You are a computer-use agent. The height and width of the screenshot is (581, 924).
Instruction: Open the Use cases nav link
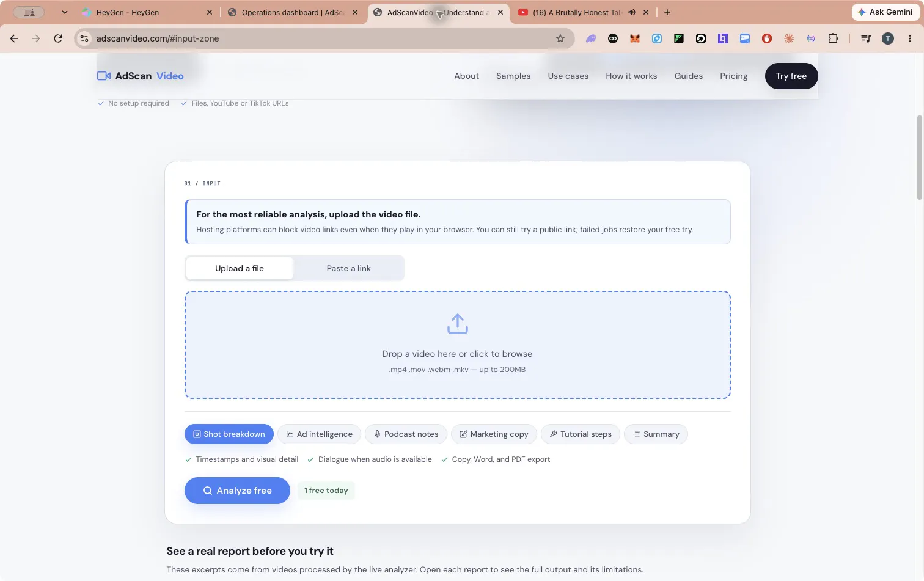pyautogui.click(x=568, y=76)
